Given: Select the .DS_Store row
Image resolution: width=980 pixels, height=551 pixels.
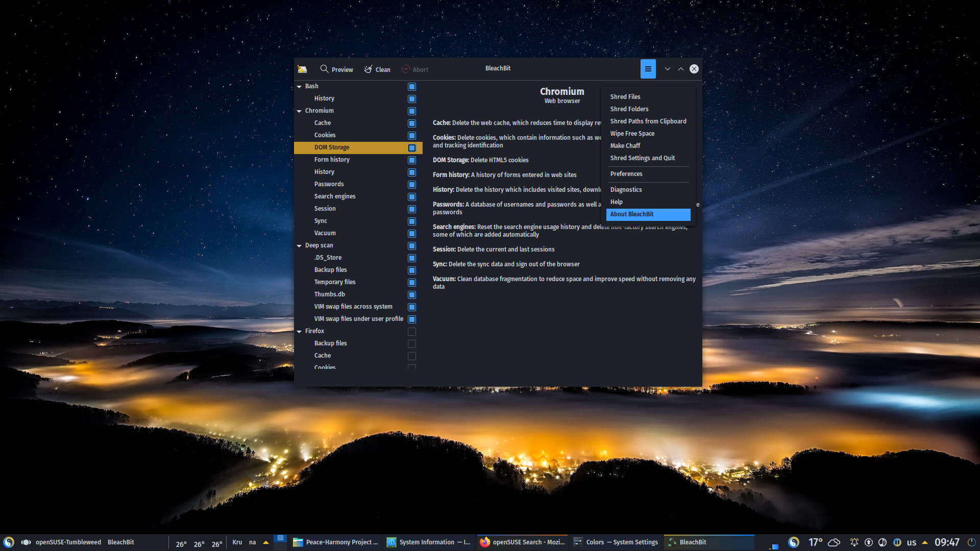Looking at the screenshot, I should 358,258.
